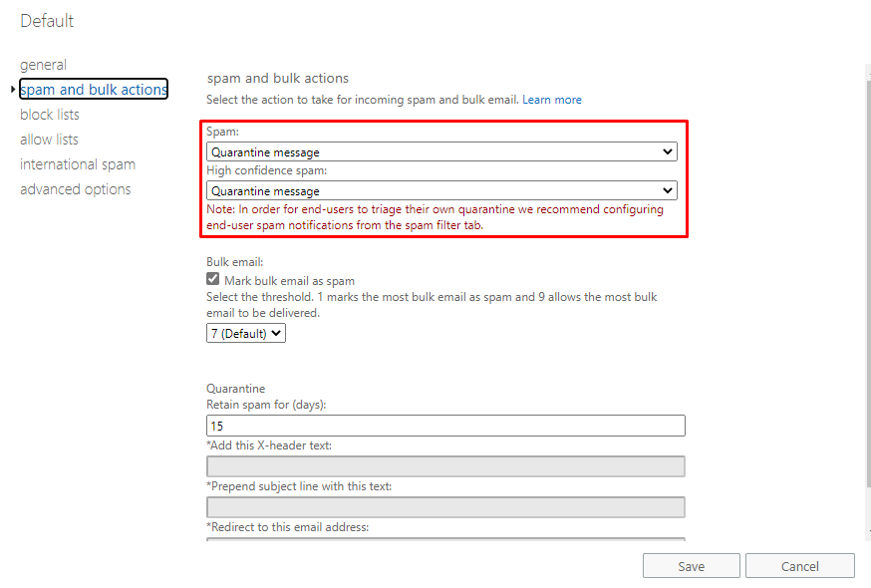Click the vertical scrollbar on the right
Viewport: 871px width, 588px height.
[x=868, y=283]
